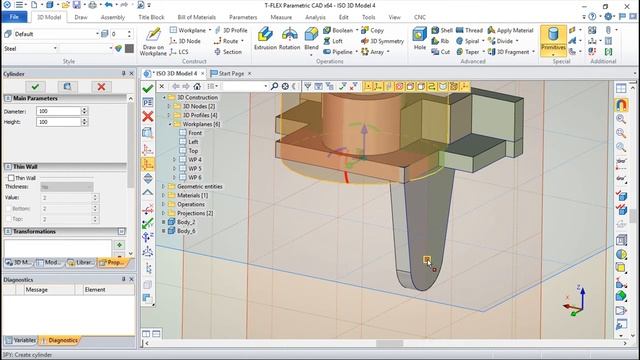Click the preview button in Cylinder panel
Viewport: 640px width, 360px height.
point(67,87)
